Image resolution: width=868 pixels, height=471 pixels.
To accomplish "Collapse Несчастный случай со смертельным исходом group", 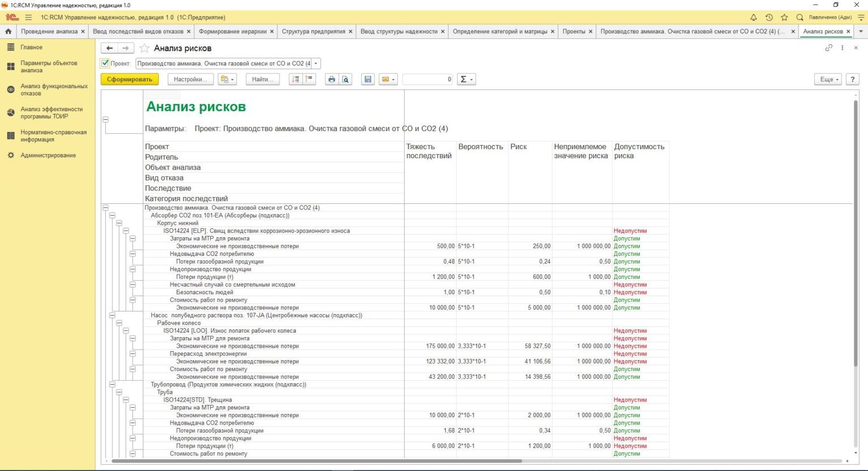I will 133,285.
